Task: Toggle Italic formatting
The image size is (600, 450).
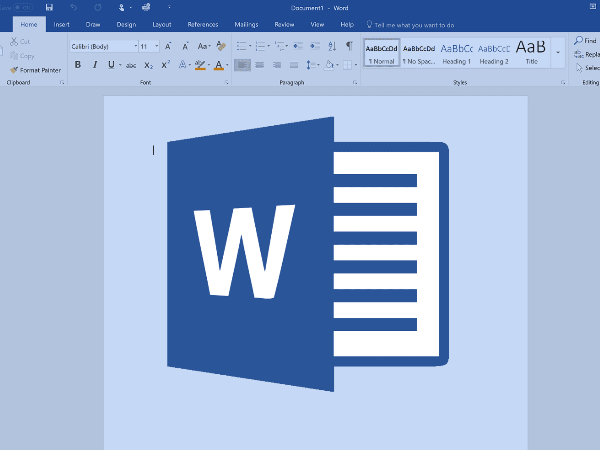Action: click(95, 65)
